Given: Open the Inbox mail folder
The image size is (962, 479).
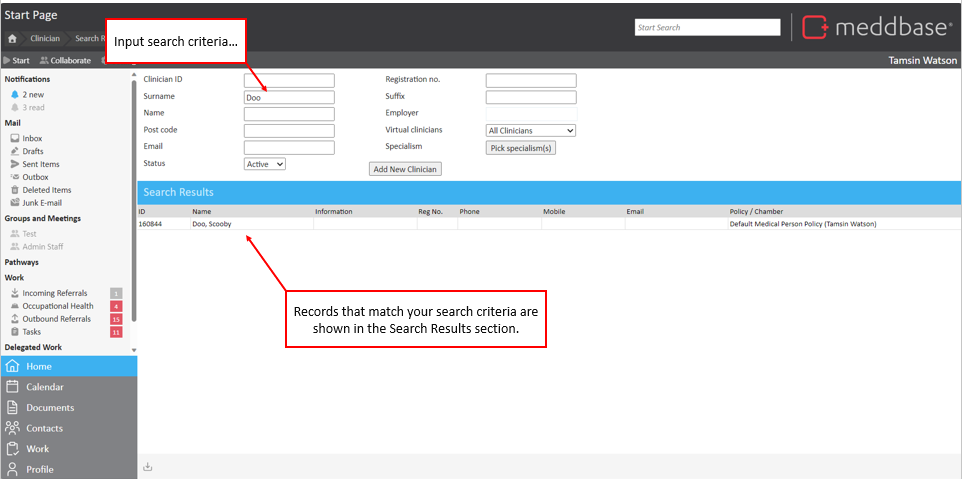Looking at the screenshot, I should coord(32,138).
